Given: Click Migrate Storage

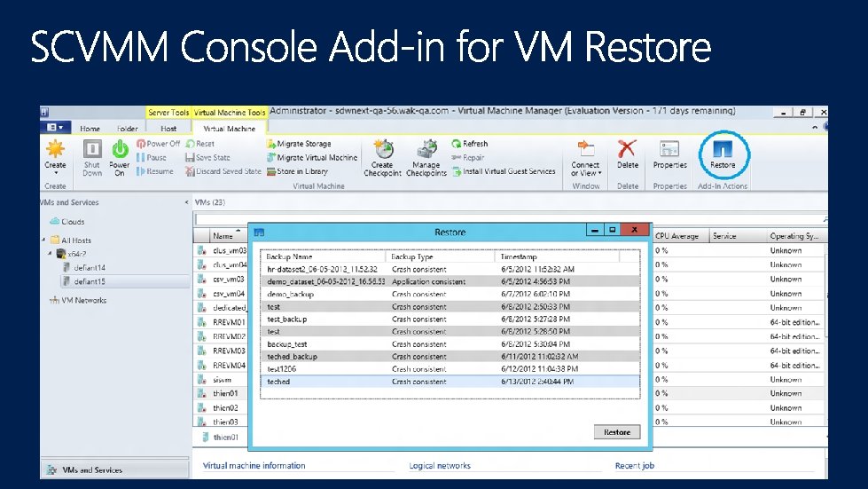Looking at the screenshot, I should coord(299,144).
